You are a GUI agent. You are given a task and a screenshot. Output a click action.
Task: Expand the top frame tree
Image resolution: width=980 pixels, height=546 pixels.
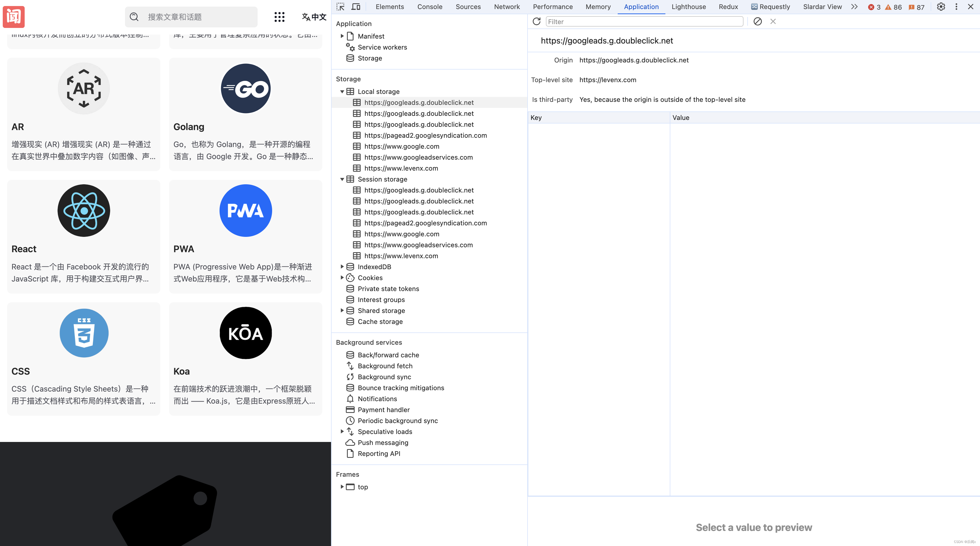click(x=342, y=487)
